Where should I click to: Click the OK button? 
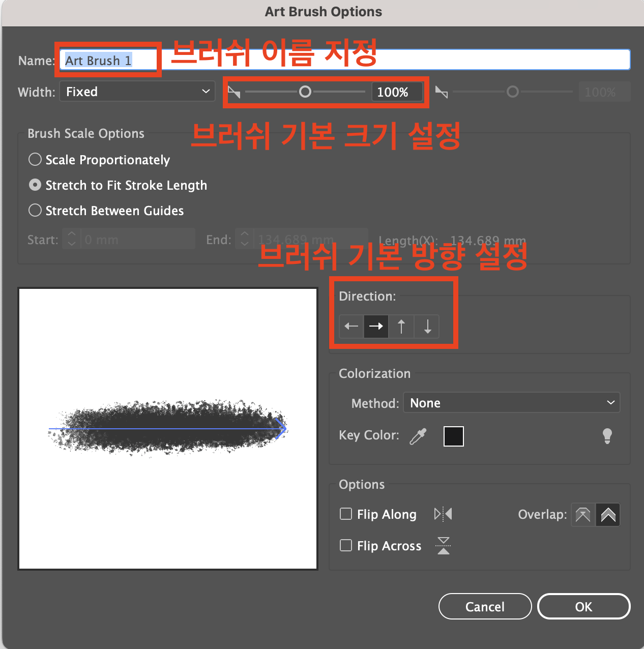pos(583,606)
